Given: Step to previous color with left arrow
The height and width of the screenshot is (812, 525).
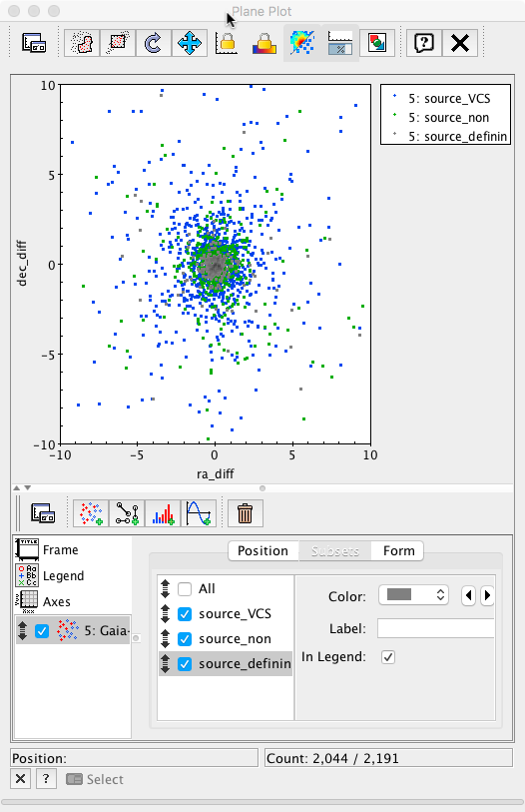Looking at the screenshot, I should tap(468, 595).
